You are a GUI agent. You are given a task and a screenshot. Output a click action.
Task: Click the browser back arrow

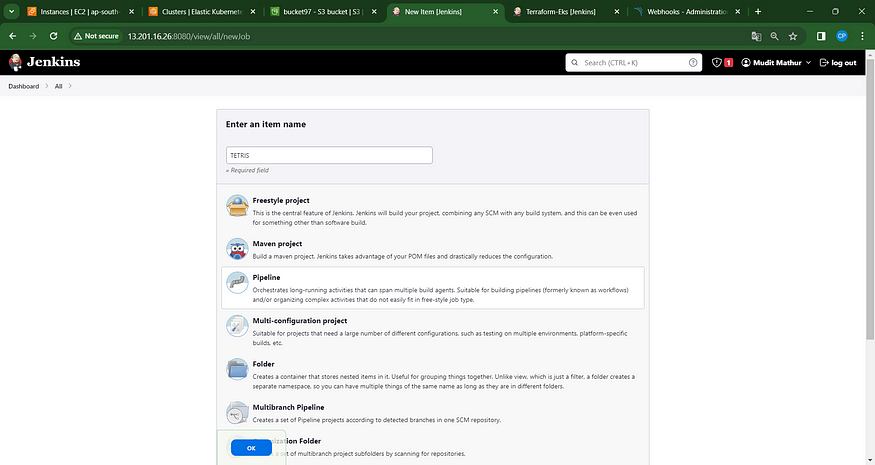point(13,36)
